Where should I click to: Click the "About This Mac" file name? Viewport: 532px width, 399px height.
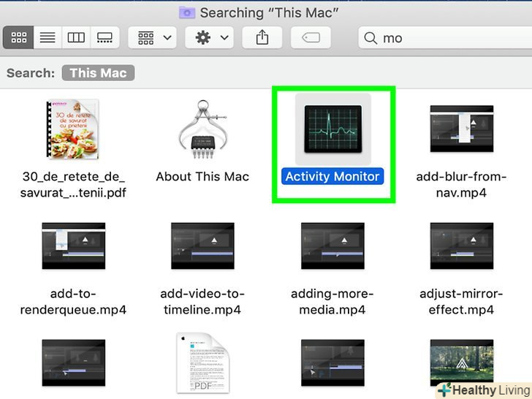pos(202,176)
